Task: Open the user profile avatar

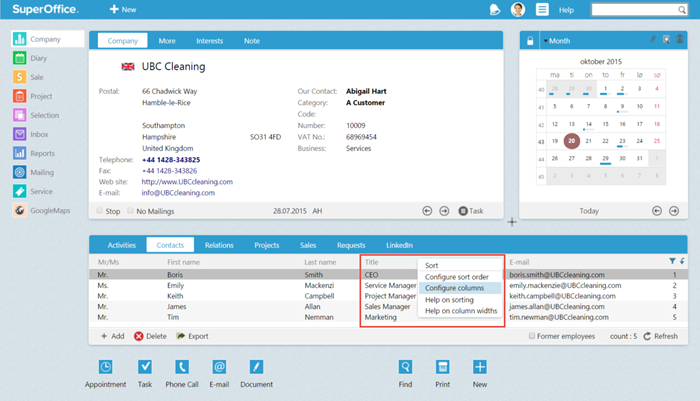Action: pyautogui.click(x=518, y=9)
